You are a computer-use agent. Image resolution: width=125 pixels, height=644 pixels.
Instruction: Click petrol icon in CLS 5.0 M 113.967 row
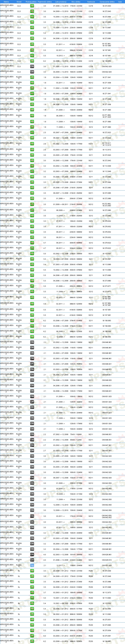point(32,28)
